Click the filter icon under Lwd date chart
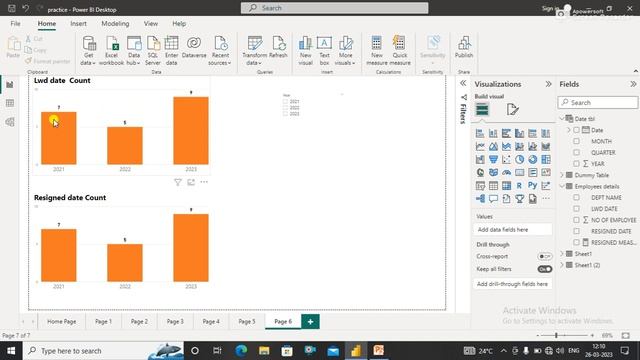This screenshot has width=640, height=360. pos(178,182)
